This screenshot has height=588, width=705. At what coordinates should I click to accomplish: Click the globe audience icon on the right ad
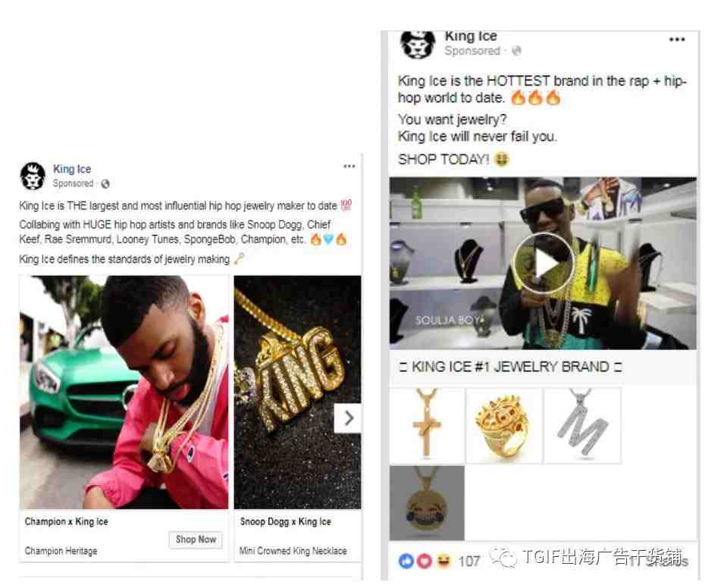pyautogui.click(x=516, y=51)
